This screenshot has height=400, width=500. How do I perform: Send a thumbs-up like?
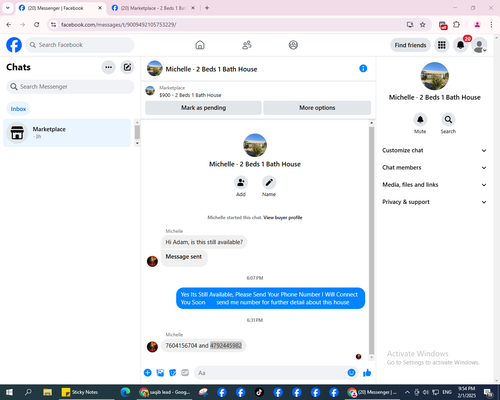point(367,373)
